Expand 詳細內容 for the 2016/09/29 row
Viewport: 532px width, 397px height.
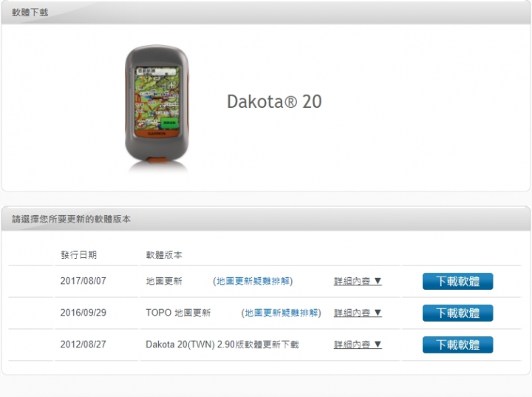pos(358,313)
